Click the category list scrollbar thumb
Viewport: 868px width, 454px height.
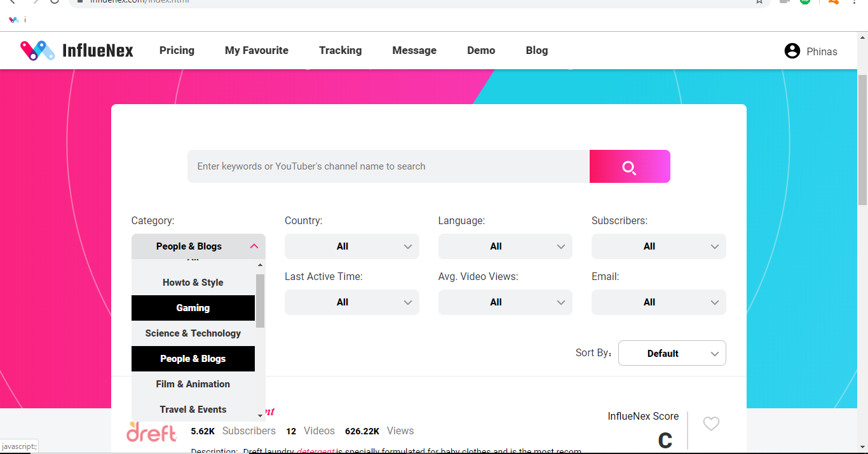point(260,301)
